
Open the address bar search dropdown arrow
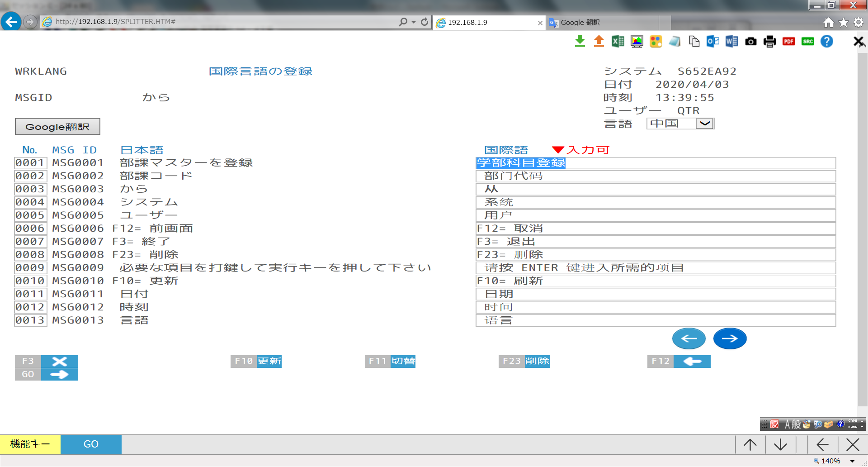413,22
